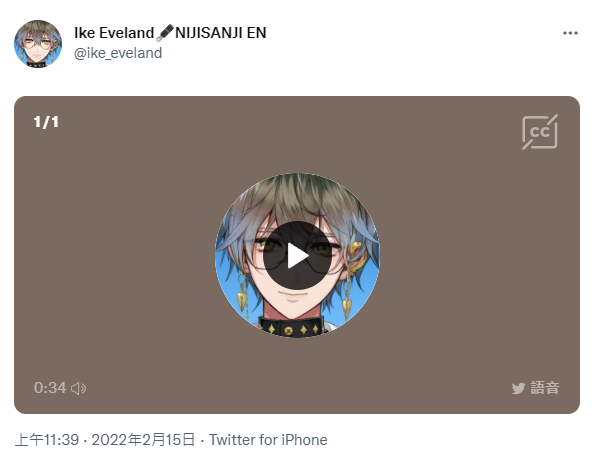Mute audio using the speaker icon
Screen dimensions: 596x466
(x=79, y=388)
